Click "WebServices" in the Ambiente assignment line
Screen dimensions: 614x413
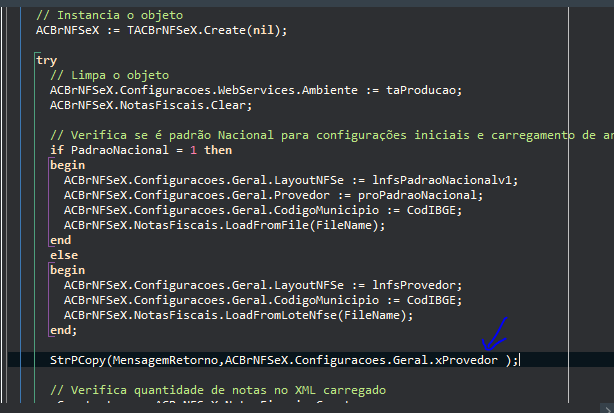point(256,90)
